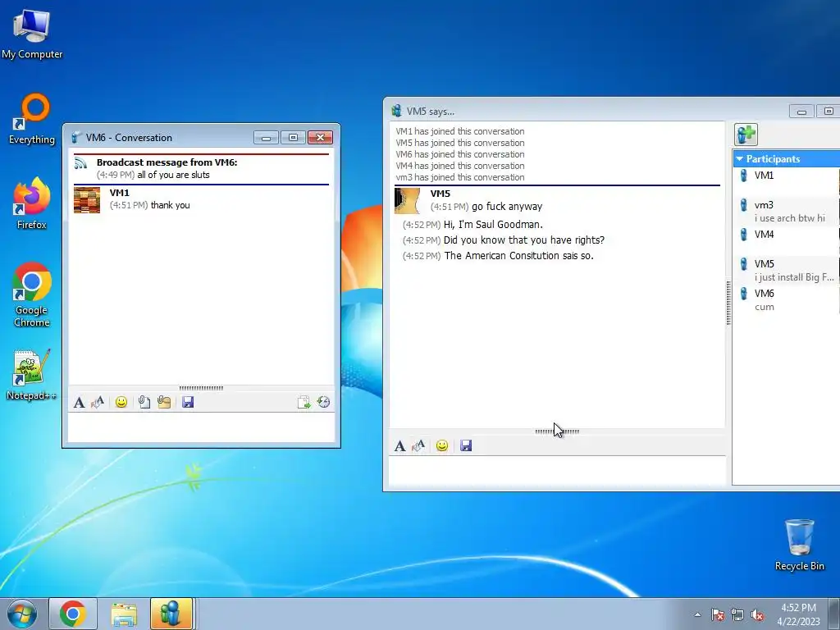Click "Hi, I'm Saul Goodman." message

(x=493, y=225)
